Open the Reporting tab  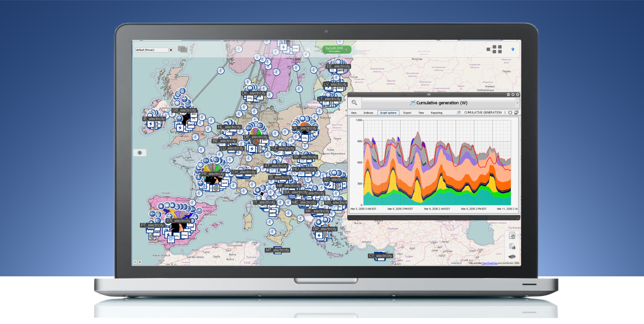click(x=437, y=113)
